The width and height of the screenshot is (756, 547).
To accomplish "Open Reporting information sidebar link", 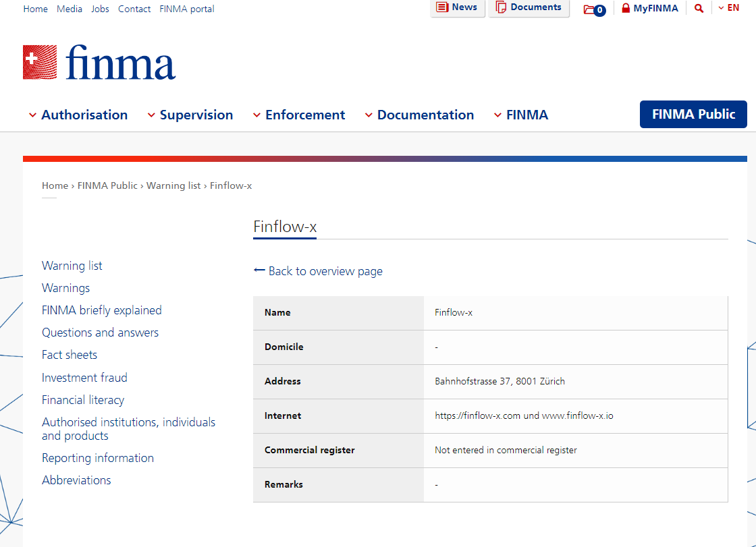I will [x=98, y=458].
